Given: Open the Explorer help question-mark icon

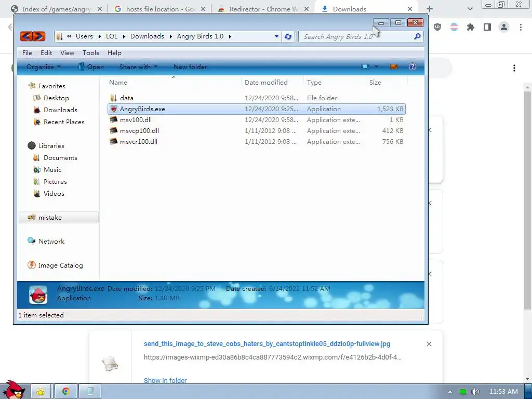Looking at the screenshot, I should [412, 66].
